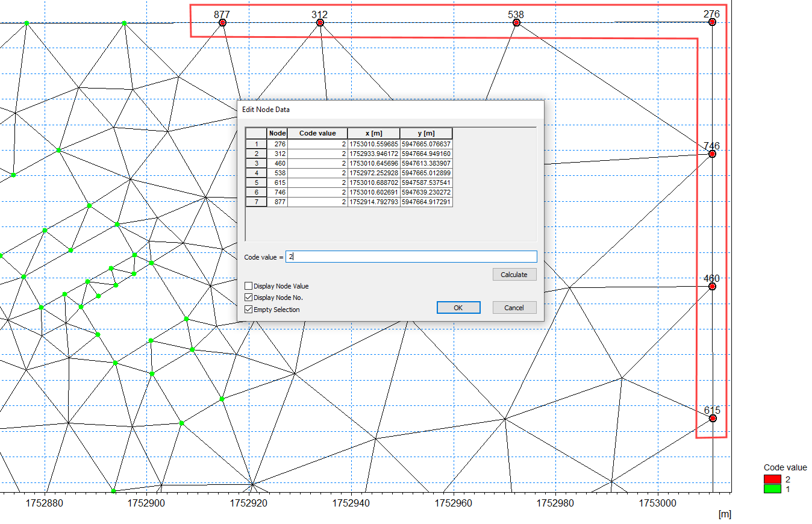Select x value 1753010.559685

(x=373, y=145)
